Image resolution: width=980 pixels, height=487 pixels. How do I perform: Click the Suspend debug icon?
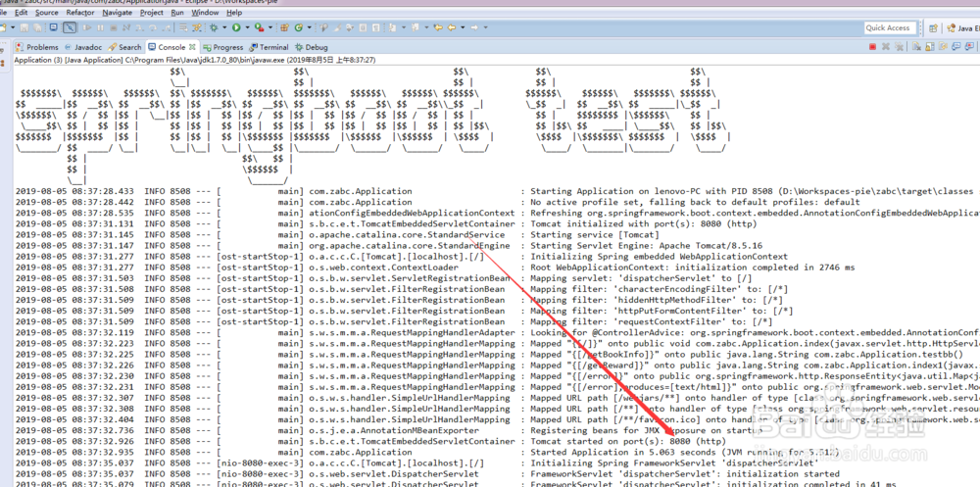tap(100, 27)
